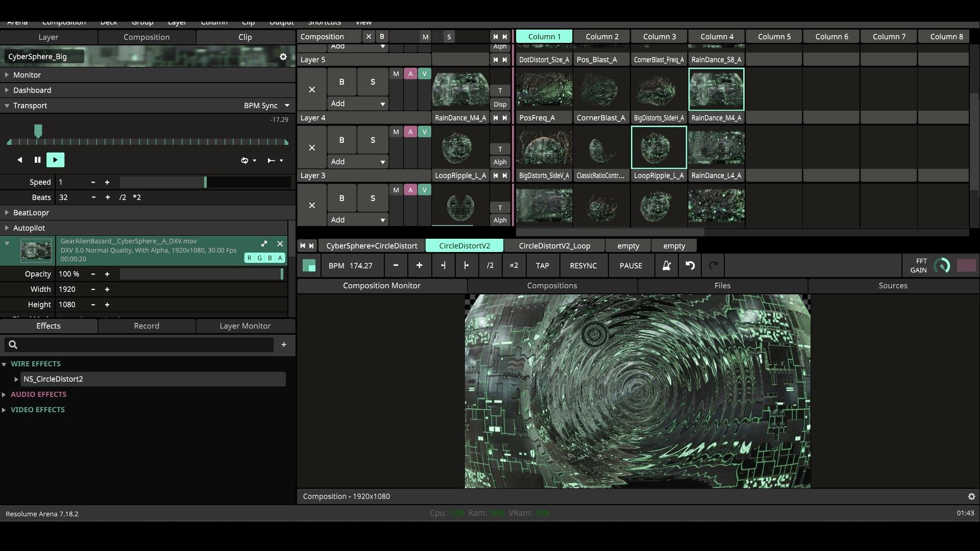Nudge the BPM backward with the left nudge icon
Screen dimensions: 980x551
point(443,266)
